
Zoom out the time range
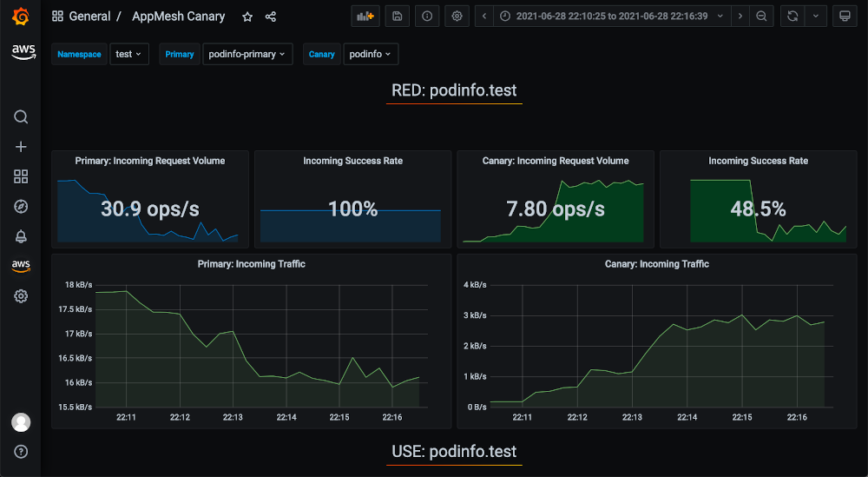(762, 16)
